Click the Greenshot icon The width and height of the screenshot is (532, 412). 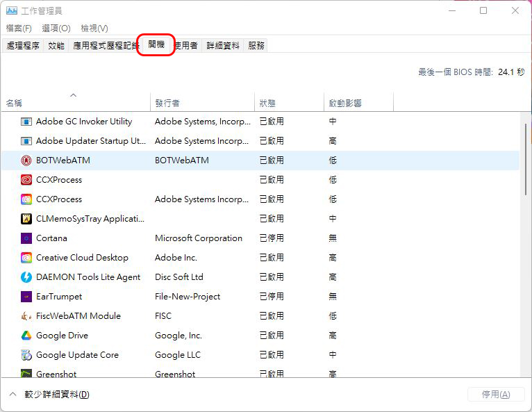click(x=26, y=373)
